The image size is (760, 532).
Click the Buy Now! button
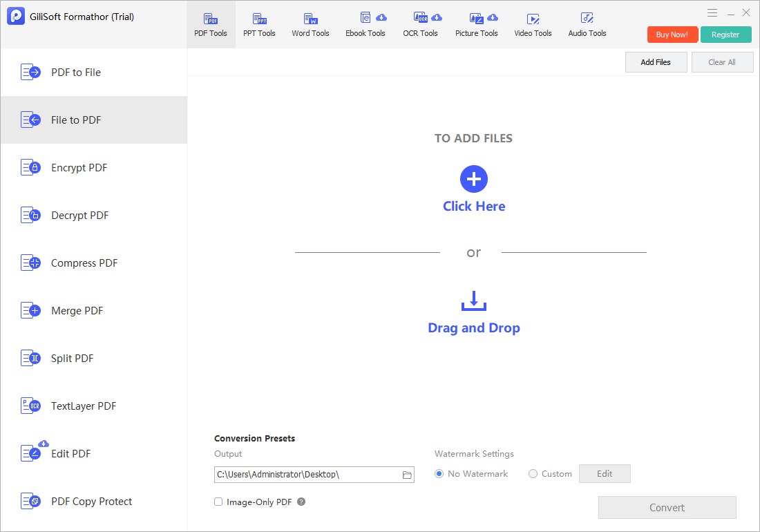(672, 35)
